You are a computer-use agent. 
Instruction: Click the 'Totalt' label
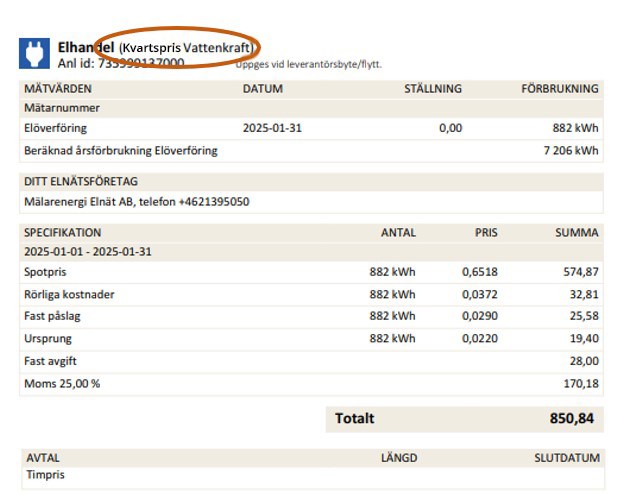tap(354, 418)
